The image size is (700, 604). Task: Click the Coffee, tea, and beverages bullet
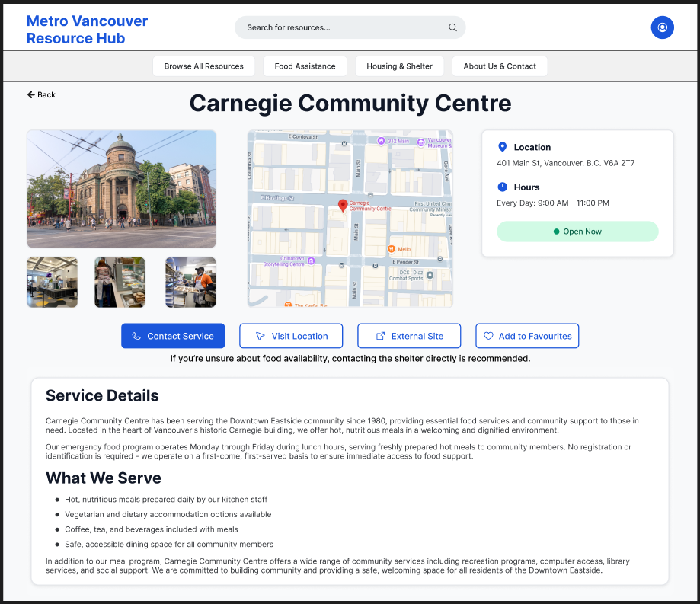coord(152,529)
